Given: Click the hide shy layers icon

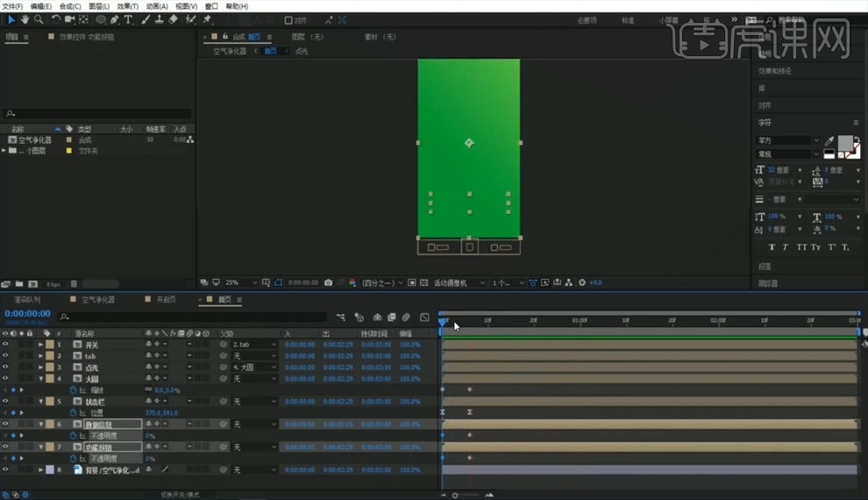Looking at the screenshot, I should coord(378,318).
